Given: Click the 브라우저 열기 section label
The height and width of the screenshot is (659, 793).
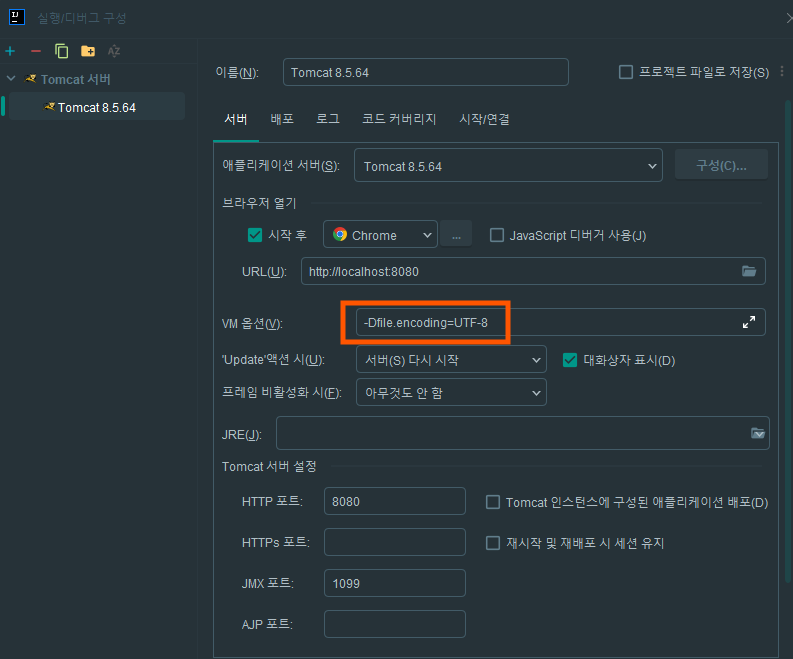Looking at the screenshot, I should click(x=259, y=203).
